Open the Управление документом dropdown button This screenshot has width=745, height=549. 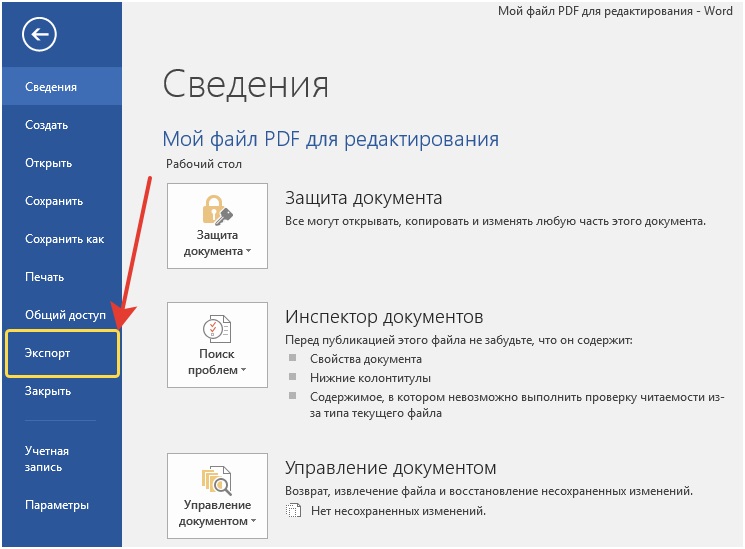pyautogui.click(x=217, y=496)
